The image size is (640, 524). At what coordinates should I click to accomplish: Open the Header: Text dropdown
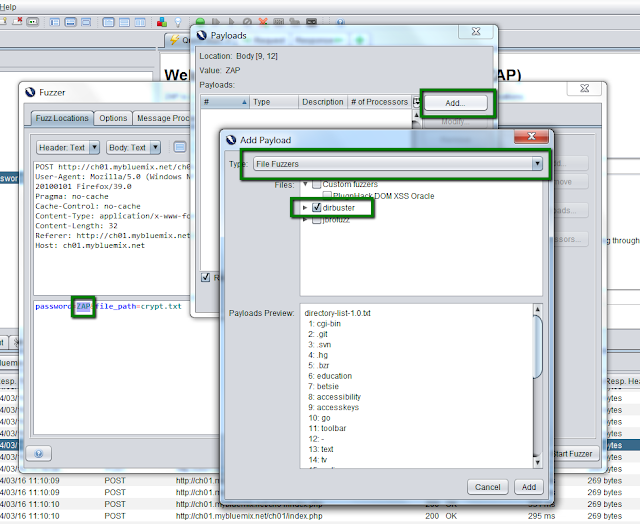coord(68,147)
